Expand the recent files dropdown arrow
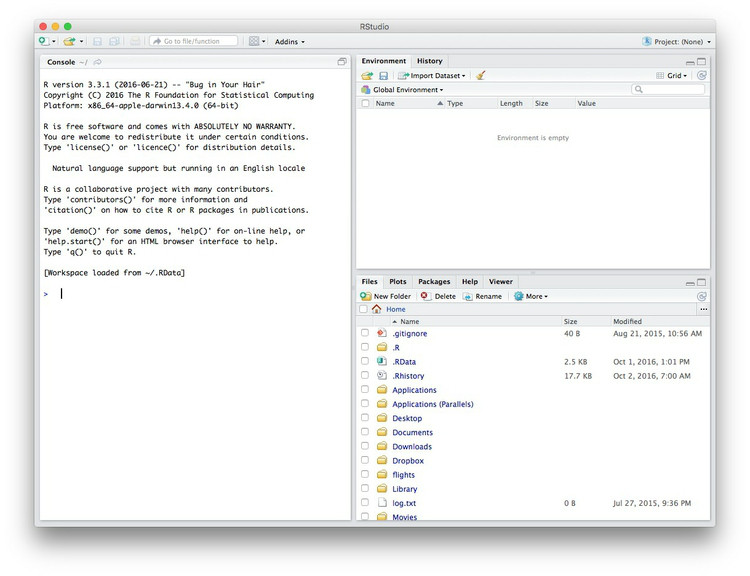 click(81, 42)
